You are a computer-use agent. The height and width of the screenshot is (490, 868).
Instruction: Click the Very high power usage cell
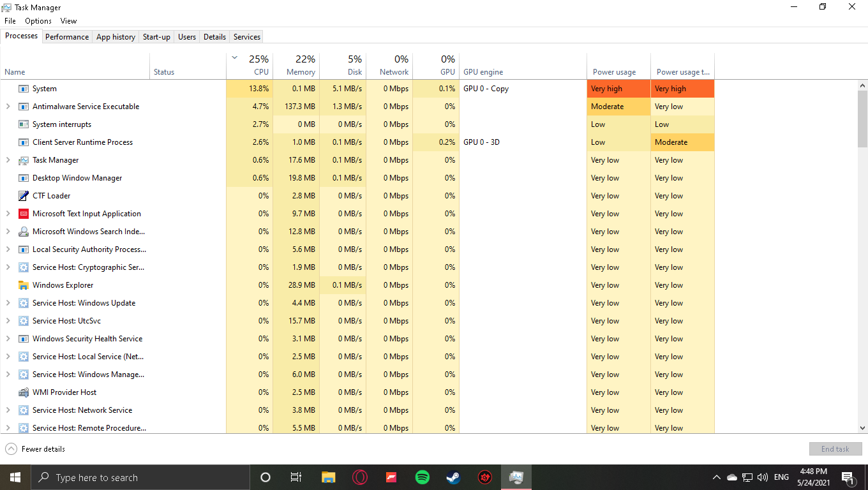pyautogui.click(x=618, y=89)
